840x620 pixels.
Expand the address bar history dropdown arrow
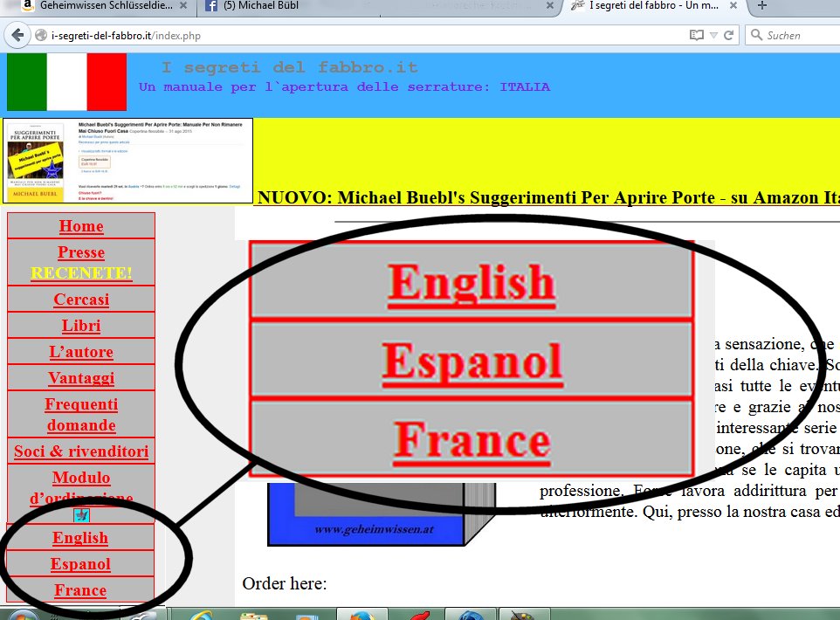coord(713,36)
